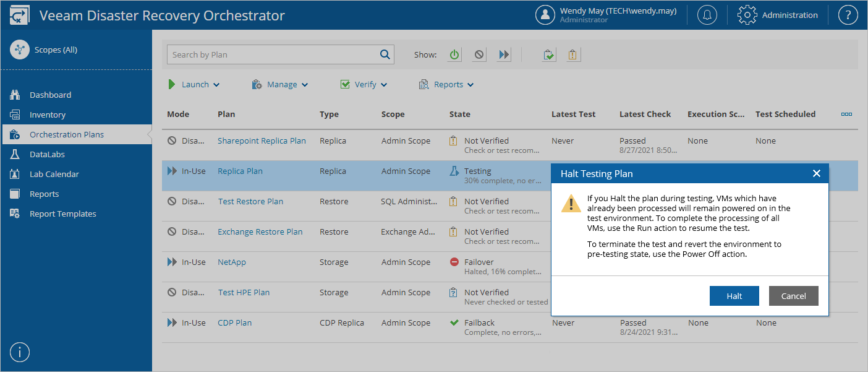Sort by the Plan column header
Viewport: 868px width, 372px height.
point(226,114)
